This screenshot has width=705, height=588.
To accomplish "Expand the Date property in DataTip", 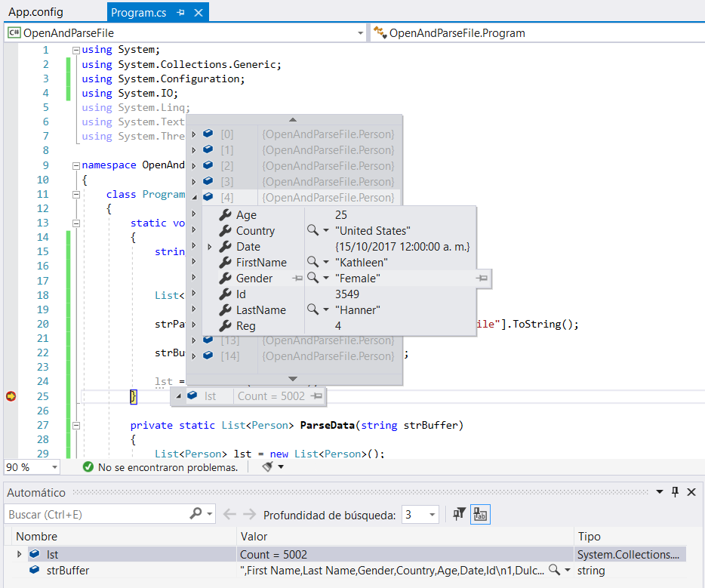I will [210, 247].
